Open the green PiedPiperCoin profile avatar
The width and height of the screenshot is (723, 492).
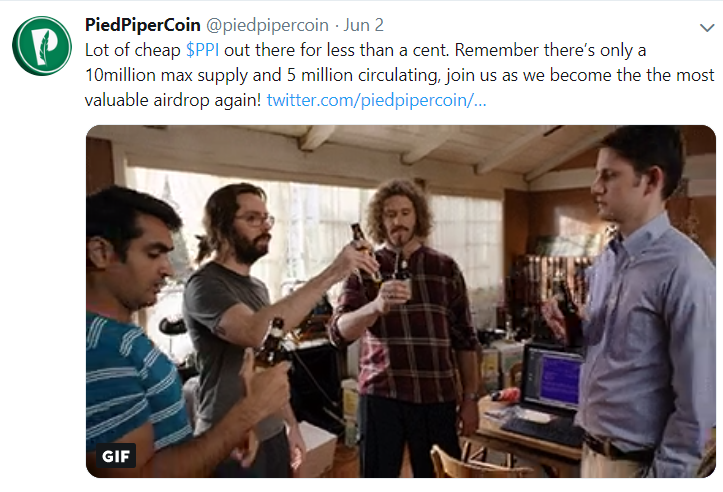[x=41, y=46]
